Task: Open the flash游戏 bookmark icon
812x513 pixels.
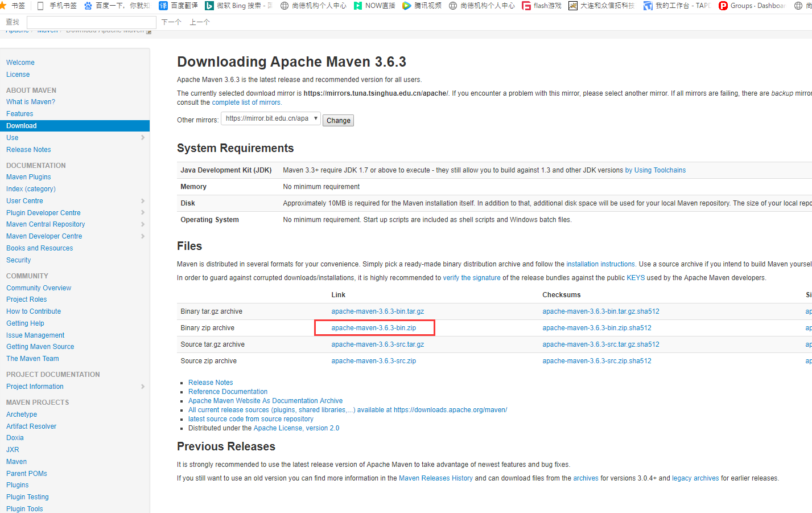Action: point(526,6)
